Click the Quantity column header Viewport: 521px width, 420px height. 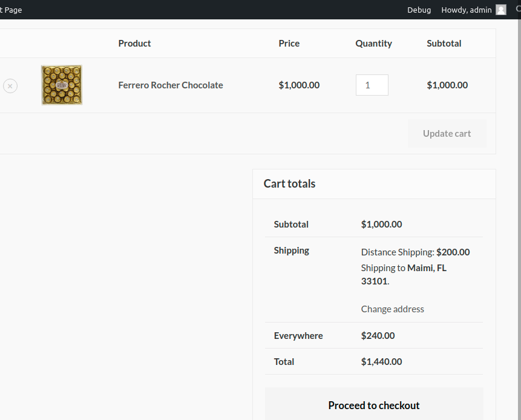(373, 44)
